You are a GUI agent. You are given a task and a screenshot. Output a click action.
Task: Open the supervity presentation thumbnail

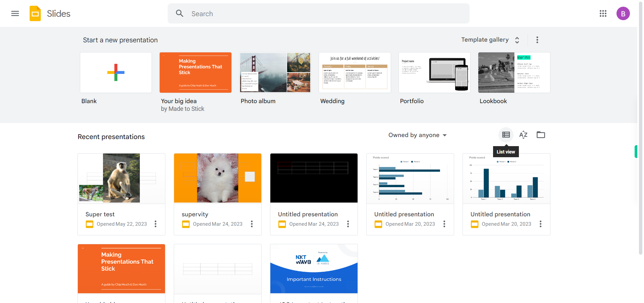(218, 178)
